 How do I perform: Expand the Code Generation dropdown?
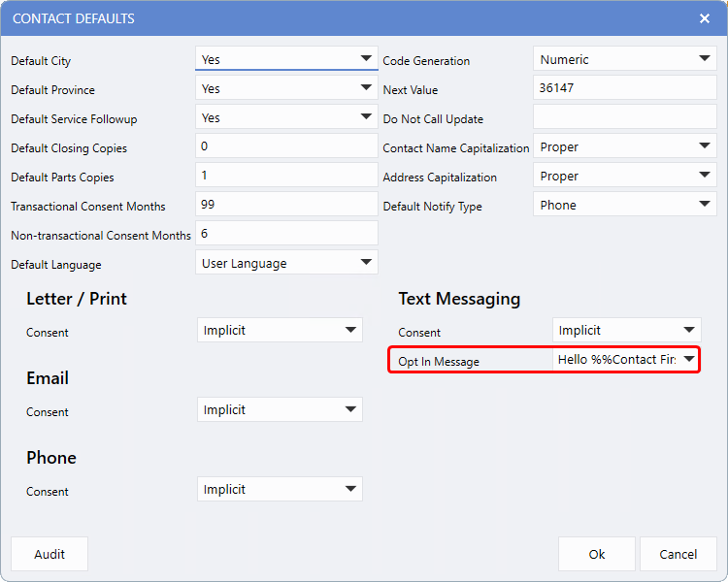(x=624, y=59)
